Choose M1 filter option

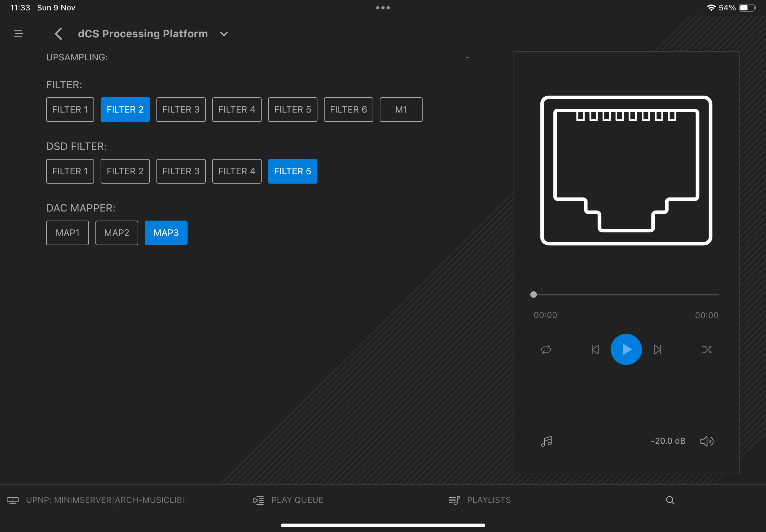[x=401, y=110]
